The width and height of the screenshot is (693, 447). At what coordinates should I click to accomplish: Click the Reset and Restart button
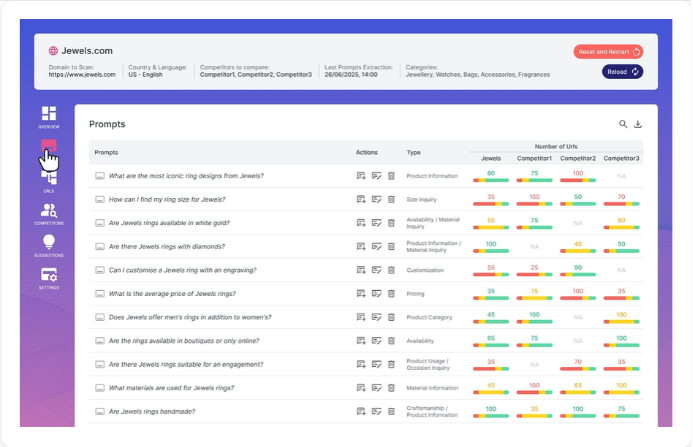click(608, 51)
